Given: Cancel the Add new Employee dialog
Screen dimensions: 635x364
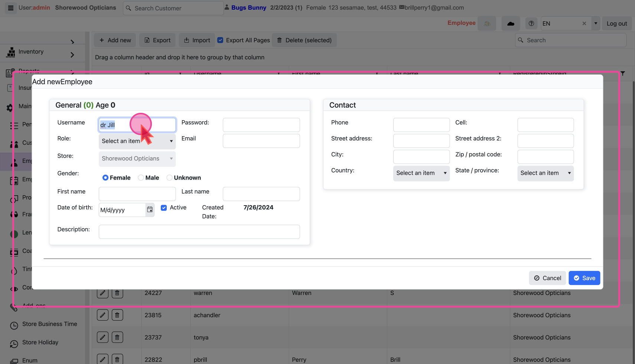Looking at the screenshot, I should click(547, 278).
